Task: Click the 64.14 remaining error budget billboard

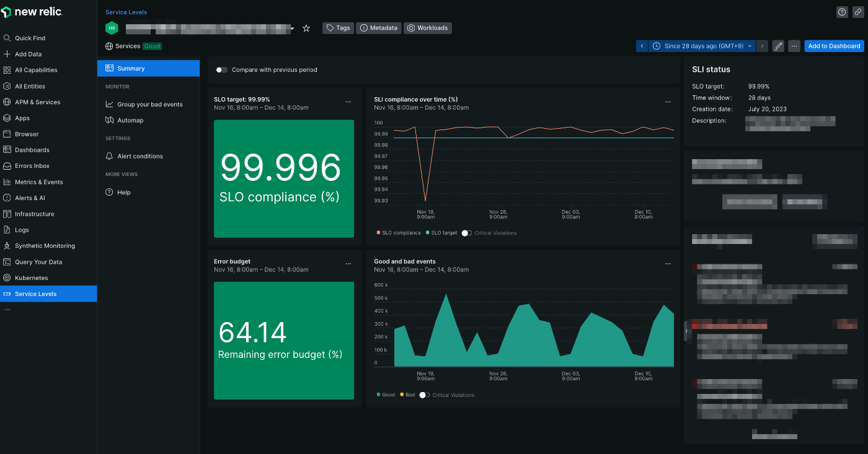Action: click(x=284, y=341)
